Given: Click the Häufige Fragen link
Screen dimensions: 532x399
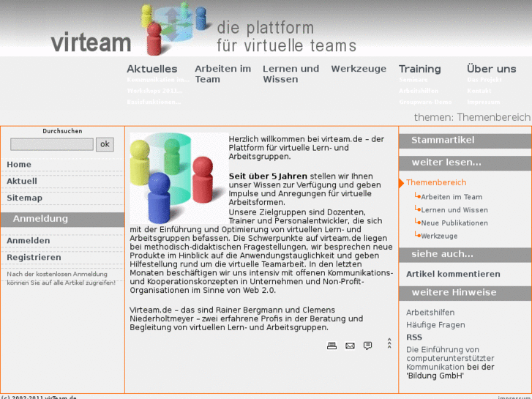Looking at the screenshot, I should (x=435, y=325).
